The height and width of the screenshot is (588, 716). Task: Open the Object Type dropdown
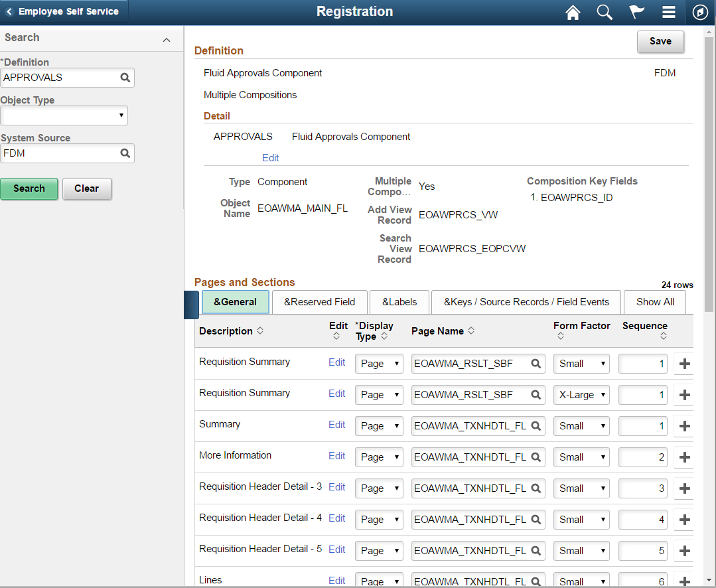pyautogui.click(x=121, y=115)
